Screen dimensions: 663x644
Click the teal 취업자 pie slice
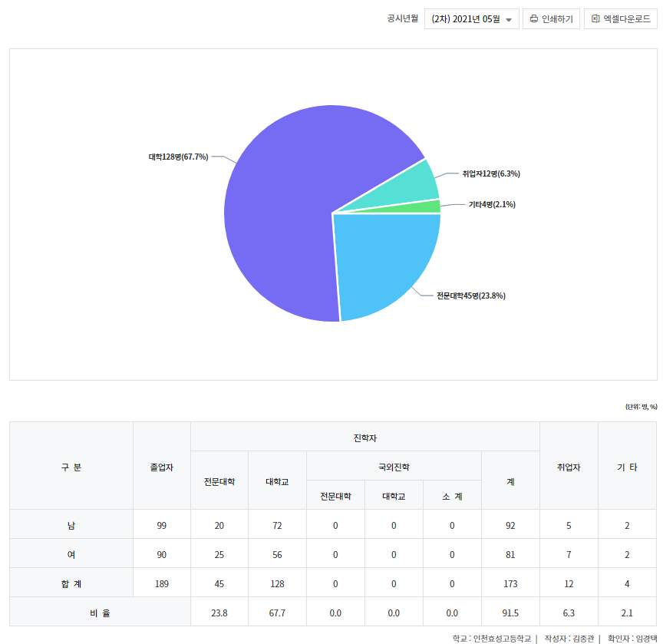point(406,188)
